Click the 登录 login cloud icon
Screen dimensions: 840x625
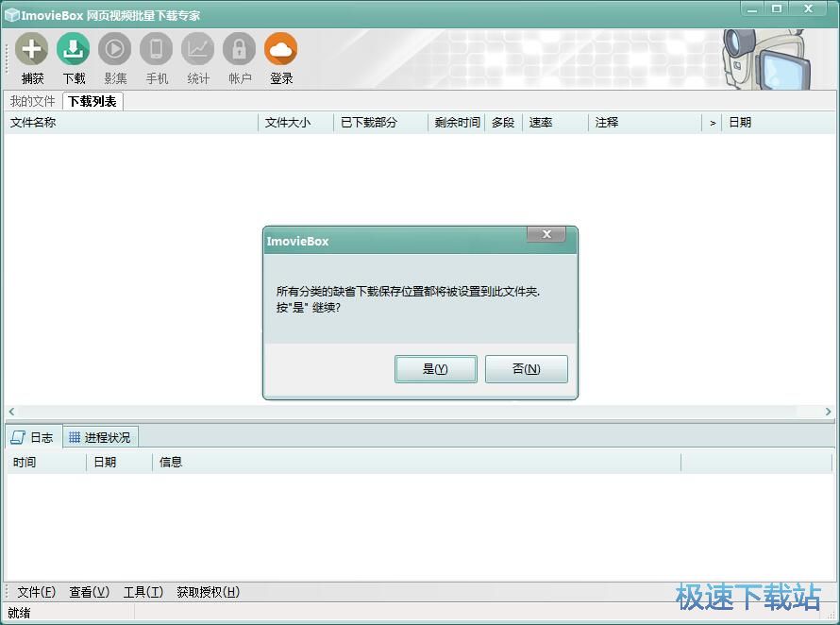[280, 49]
